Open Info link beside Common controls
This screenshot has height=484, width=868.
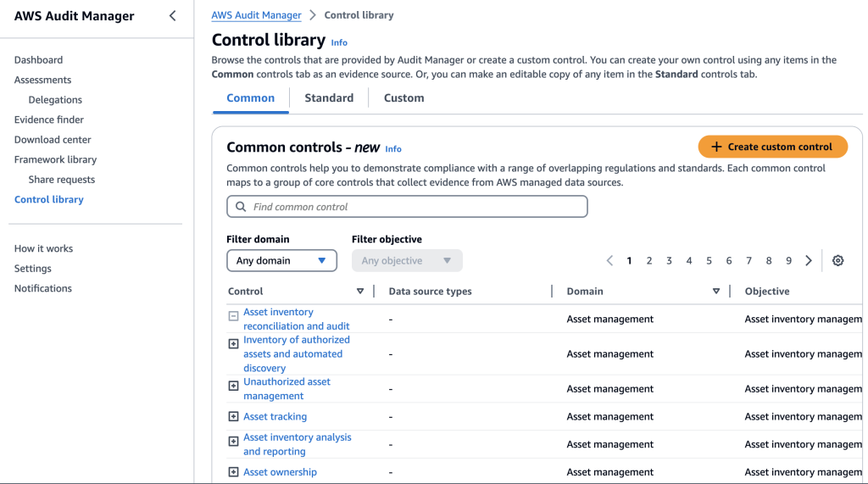coord(393,149)
